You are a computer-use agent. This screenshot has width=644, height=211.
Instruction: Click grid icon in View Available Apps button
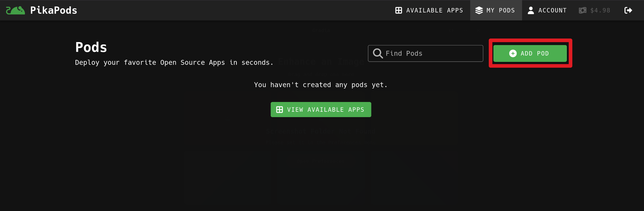click(280, 110)
